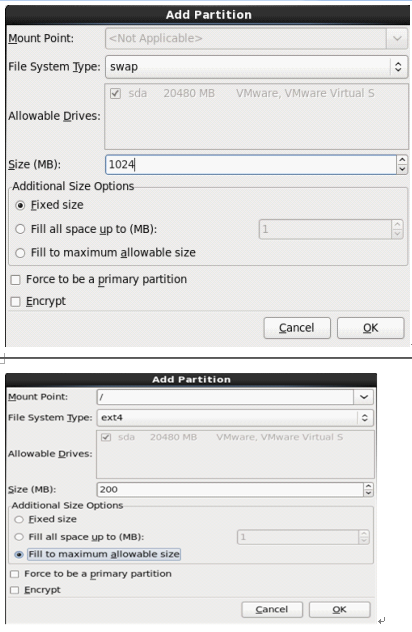Click the mount point text field showing /

tap(225, 397)
